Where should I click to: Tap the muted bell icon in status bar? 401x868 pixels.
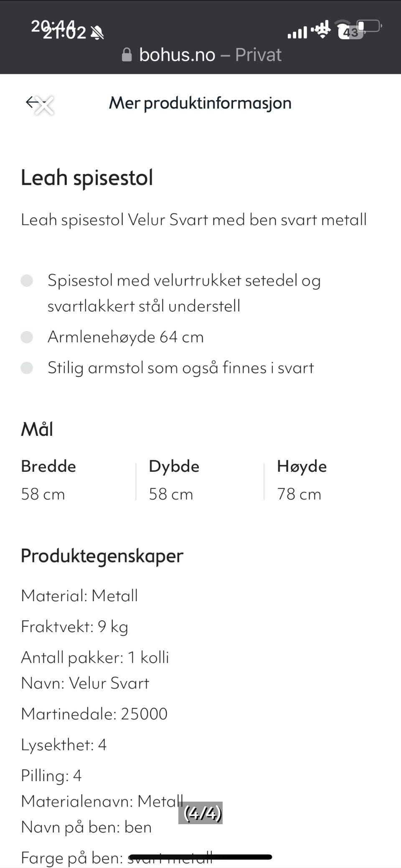click(x=97, y=33)
